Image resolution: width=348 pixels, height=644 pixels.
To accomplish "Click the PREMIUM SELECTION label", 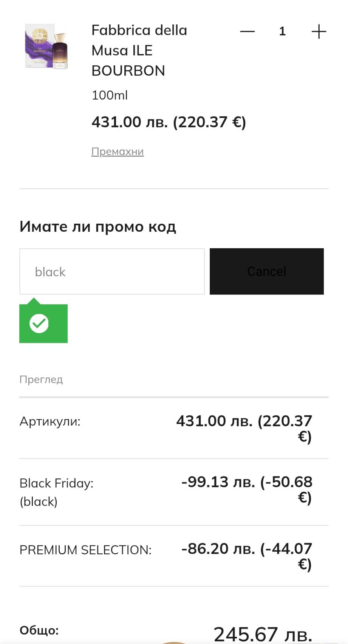I will click(85, 550).
